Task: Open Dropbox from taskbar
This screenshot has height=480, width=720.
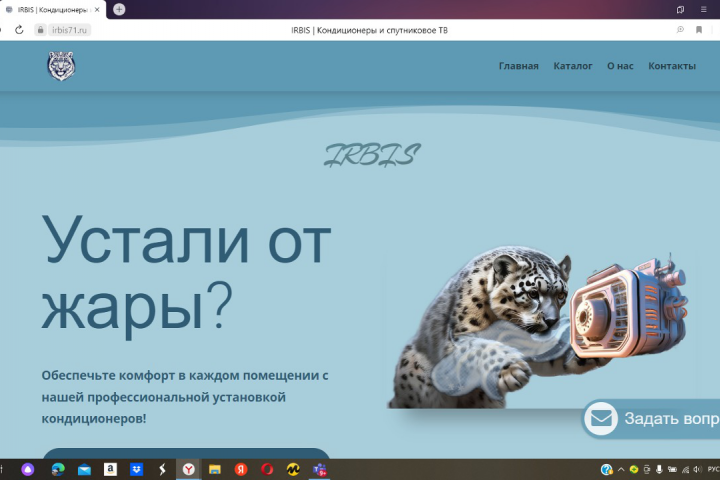Action: 136,469
